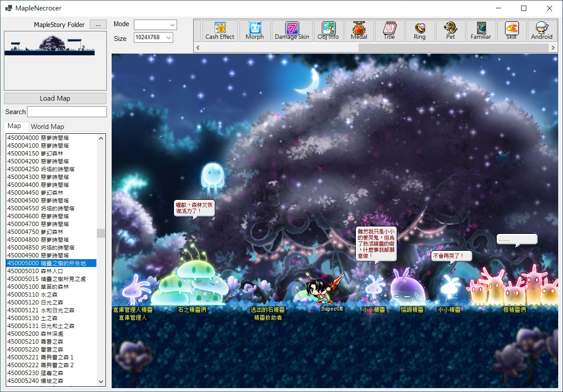Open the Cash Effect tool
The image size is (563, 392).
click(220, 31)
